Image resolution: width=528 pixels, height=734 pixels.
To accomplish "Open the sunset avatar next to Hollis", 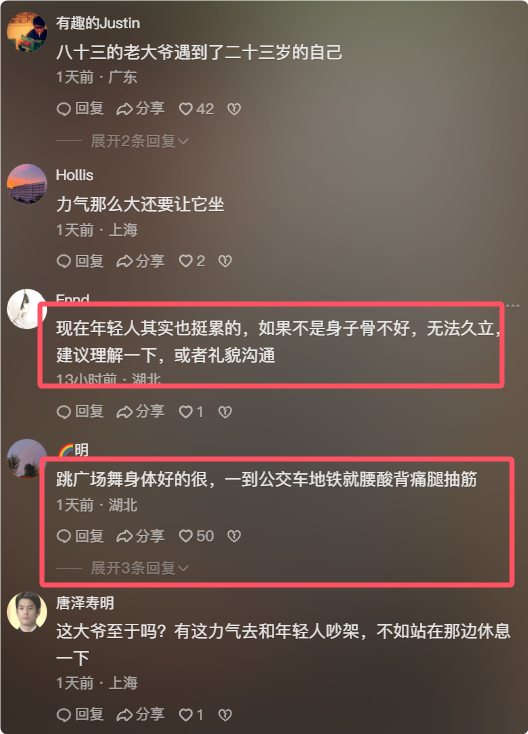I will click(x=27, y=184).
